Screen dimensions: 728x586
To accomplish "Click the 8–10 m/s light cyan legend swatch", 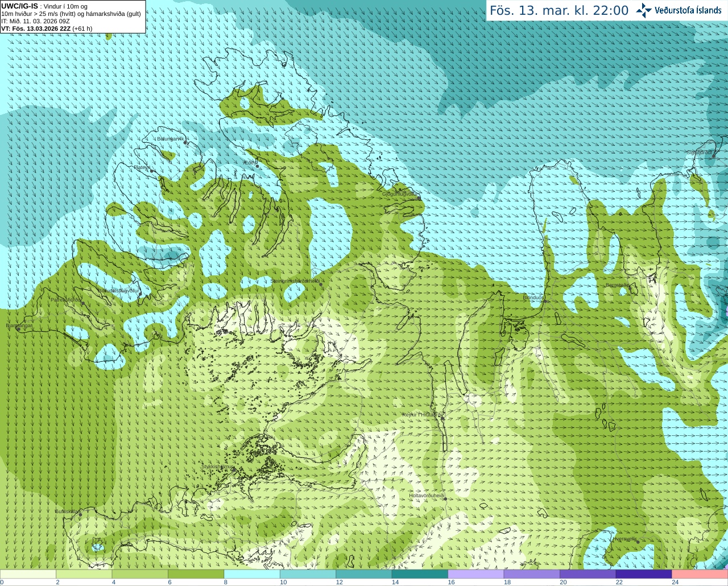I will click(x=252, y=574).
